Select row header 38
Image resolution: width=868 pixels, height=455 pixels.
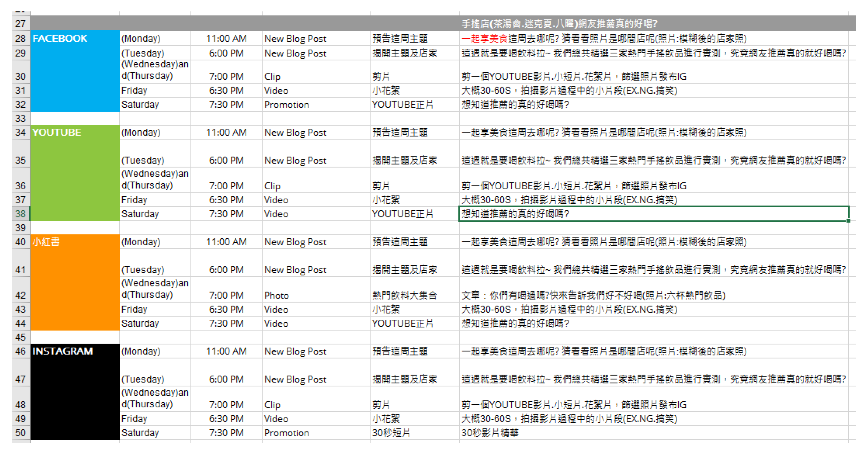click(x=21, y=214)
